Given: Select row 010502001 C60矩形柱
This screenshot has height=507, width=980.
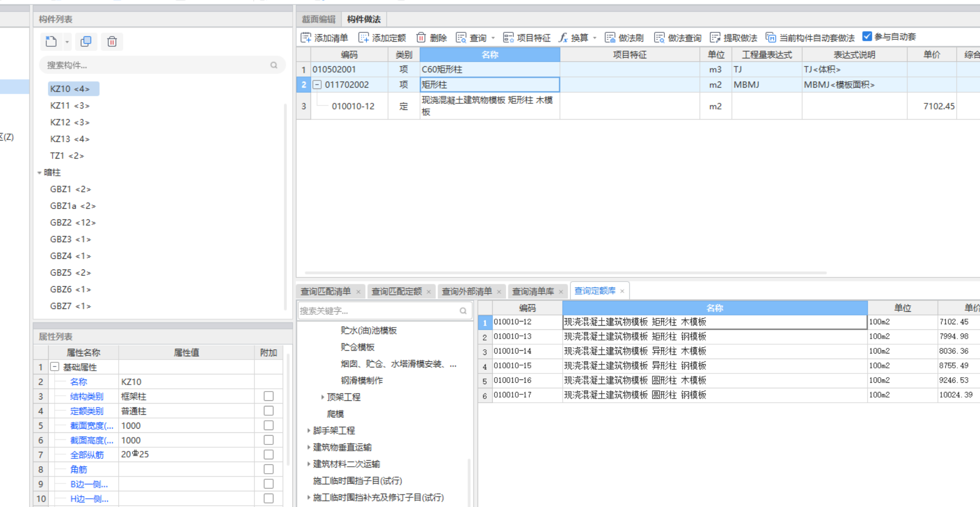Looking at the screenshot, I should point(638,70).
